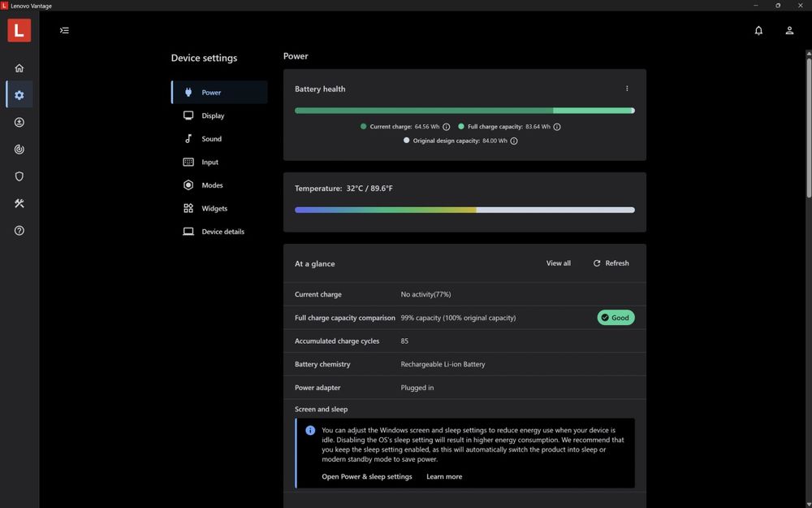The image size is (812, 508).
Task: Click the blue info icon in Screen and sleep
Action: [310, 430]
